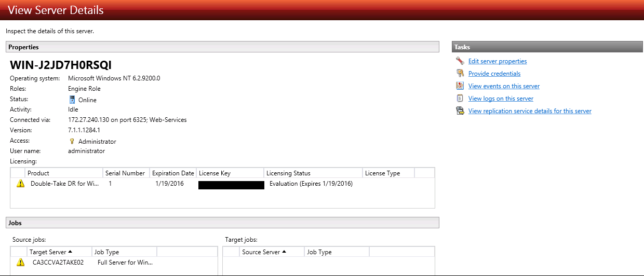Click the warning icon in the Double-Take license row

pyautogui.click(x=20, y=184)
